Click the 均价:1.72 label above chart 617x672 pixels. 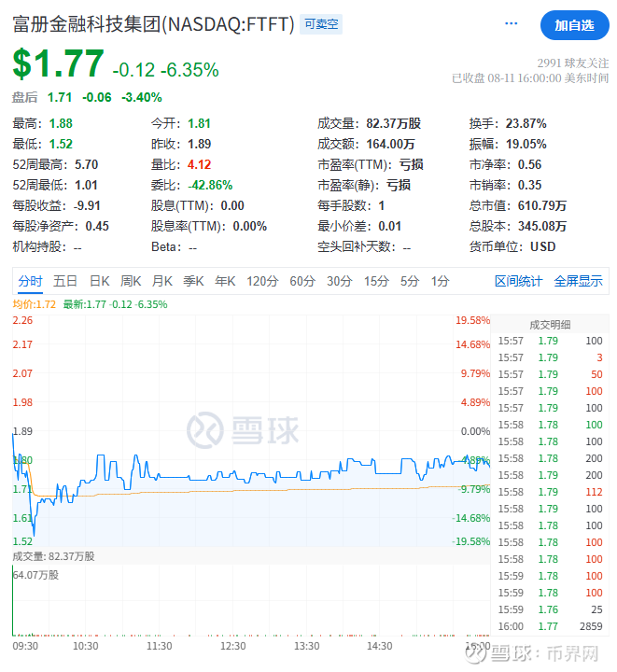click(34, 304)
